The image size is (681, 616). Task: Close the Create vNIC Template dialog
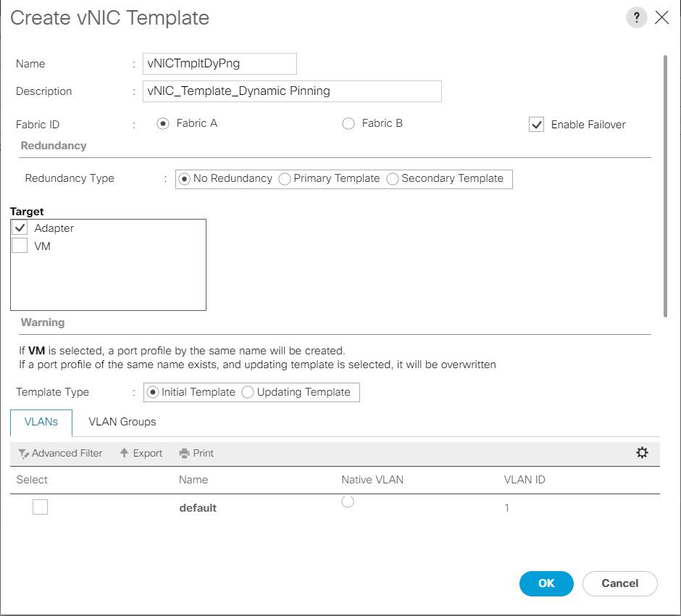coord(661,18)
